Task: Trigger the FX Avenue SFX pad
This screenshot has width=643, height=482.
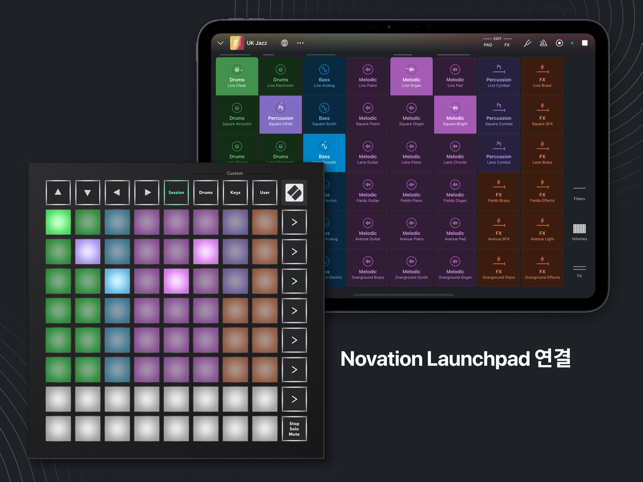Action: click(499, 229)
